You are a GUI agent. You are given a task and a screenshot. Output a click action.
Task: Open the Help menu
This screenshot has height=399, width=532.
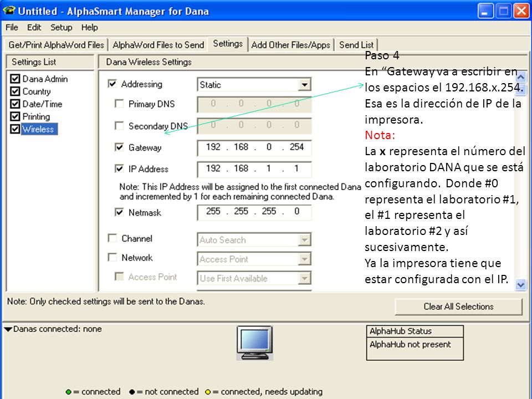click(90, 28)
